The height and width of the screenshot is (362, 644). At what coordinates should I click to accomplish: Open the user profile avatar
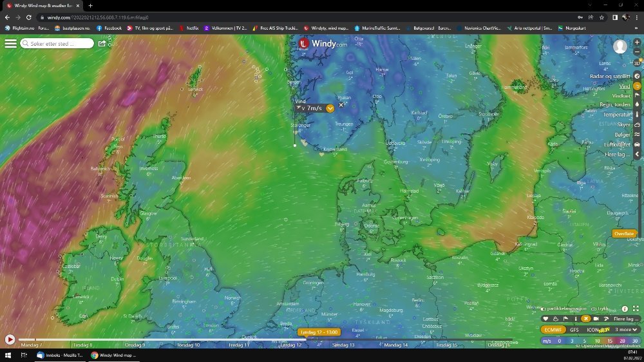(x=620, y=46)
